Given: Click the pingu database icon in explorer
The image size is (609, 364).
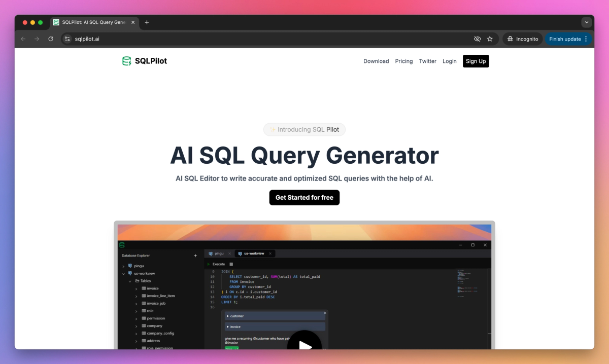Looking at the screenshot, I should (130, 266).
